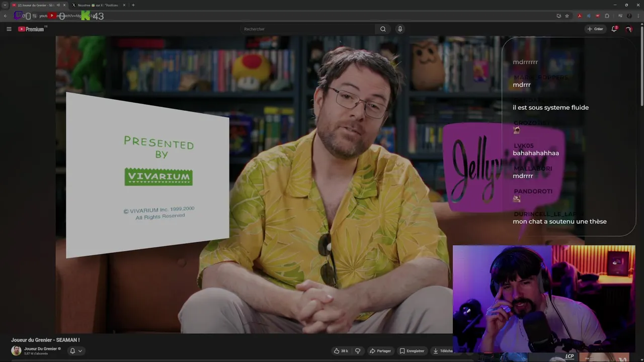The image size is (644, 362).
Task: Save the video with Enregistrer
Action: [x=412, y=351]
